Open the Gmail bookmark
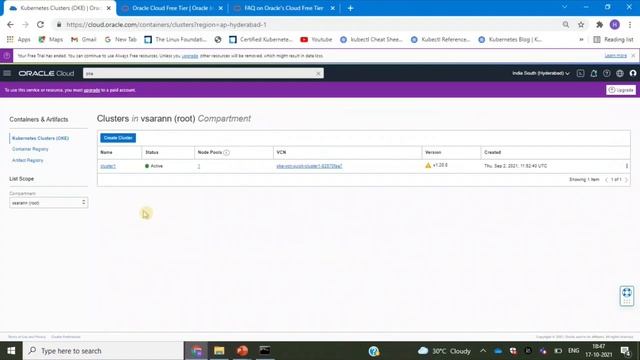Viewport: 640px width, 360px height. click(x=84, y=40)
